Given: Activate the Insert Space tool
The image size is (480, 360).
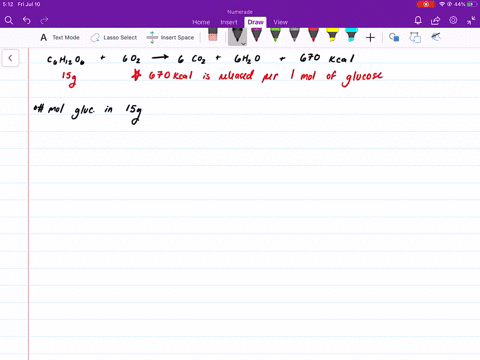Looking at the screenshot, I should 170,38.
